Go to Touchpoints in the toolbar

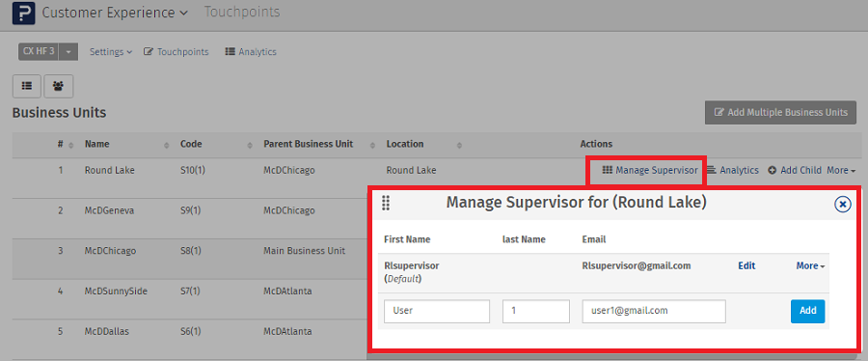(x=176, y=51)
